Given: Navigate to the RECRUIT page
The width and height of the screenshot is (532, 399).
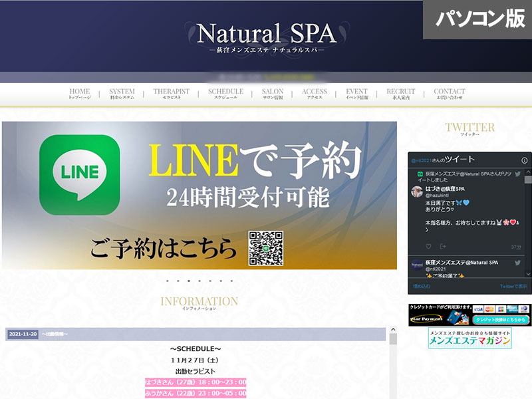Looking at the screenshot, I should pos(401,94).
